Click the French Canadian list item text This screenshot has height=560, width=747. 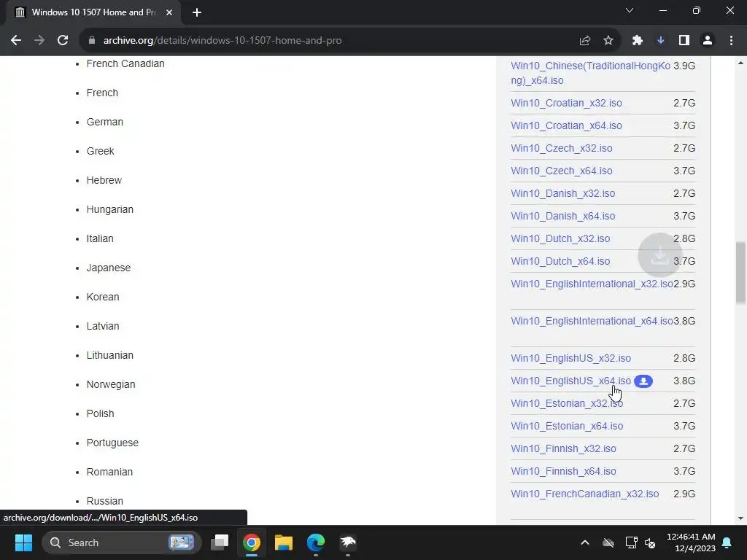click(125, 64)
